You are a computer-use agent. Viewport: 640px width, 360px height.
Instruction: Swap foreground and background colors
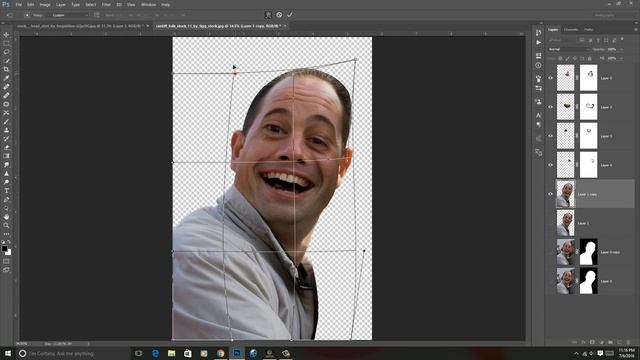click(9, 242)
